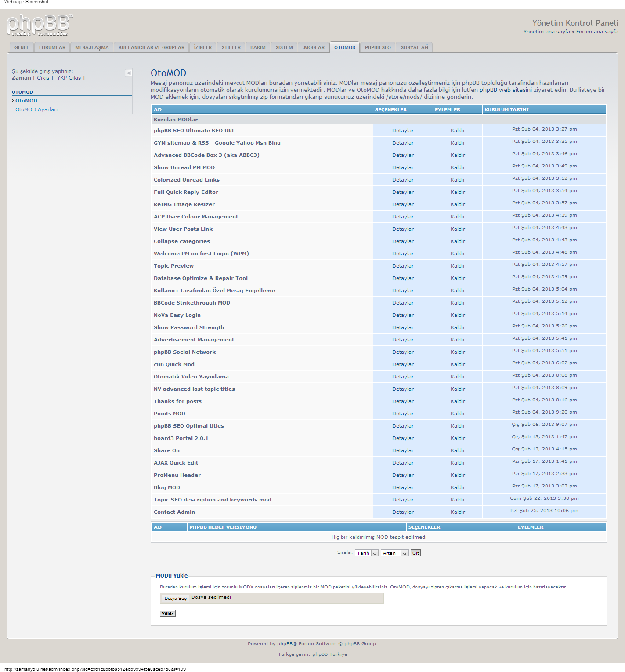625x672 pixels.
Task: Open the Artan sort order dropdown
Action: coord(394,553)
